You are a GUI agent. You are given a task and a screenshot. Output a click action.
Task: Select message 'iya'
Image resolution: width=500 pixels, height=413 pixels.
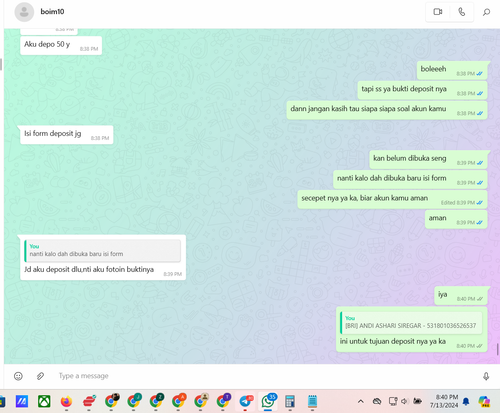[x=461, y=296]
